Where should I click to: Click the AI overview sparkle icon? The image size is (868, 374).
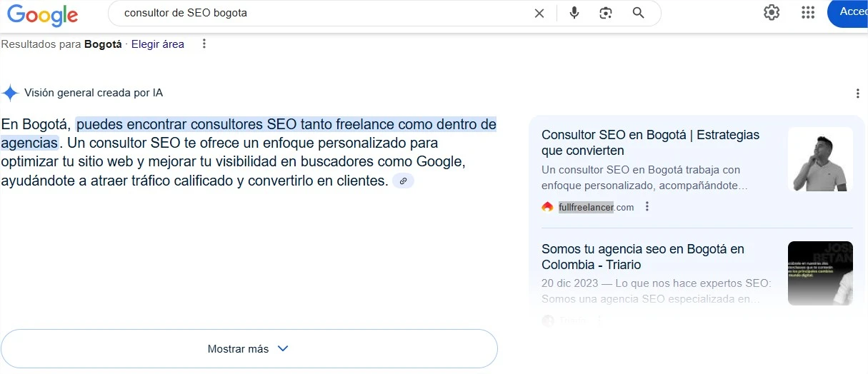pos(10,93)
